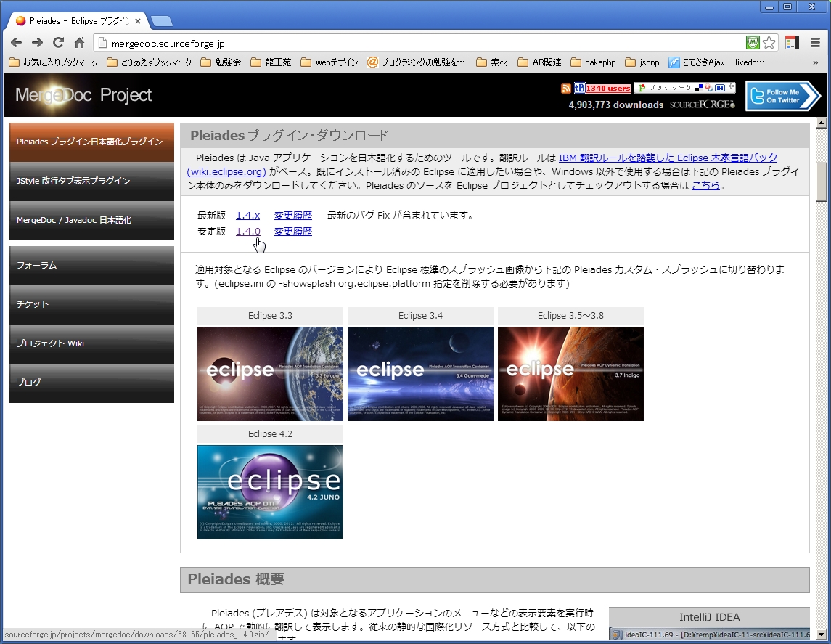
Task: Open the プロジェクト Wiki sidebar item
Action: pos(91,344)
